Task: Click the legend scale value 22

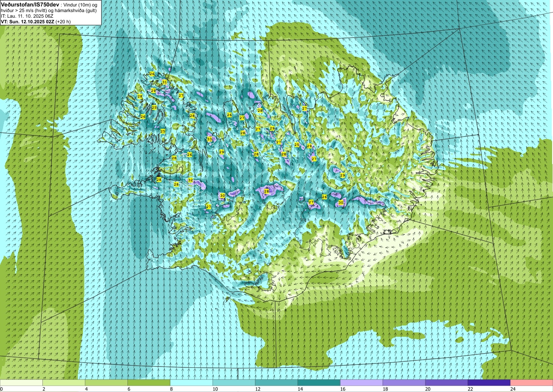Action: (470, 389)
